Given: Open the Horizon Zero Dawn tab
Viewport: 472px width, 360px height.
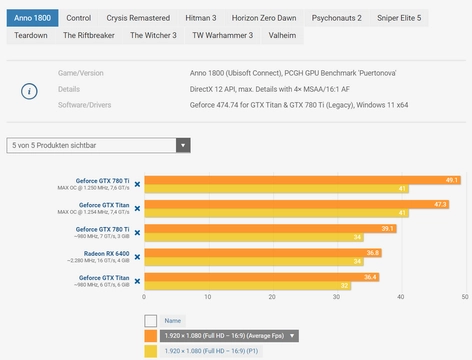Looking at the screenshot, I should pos(264,18).
